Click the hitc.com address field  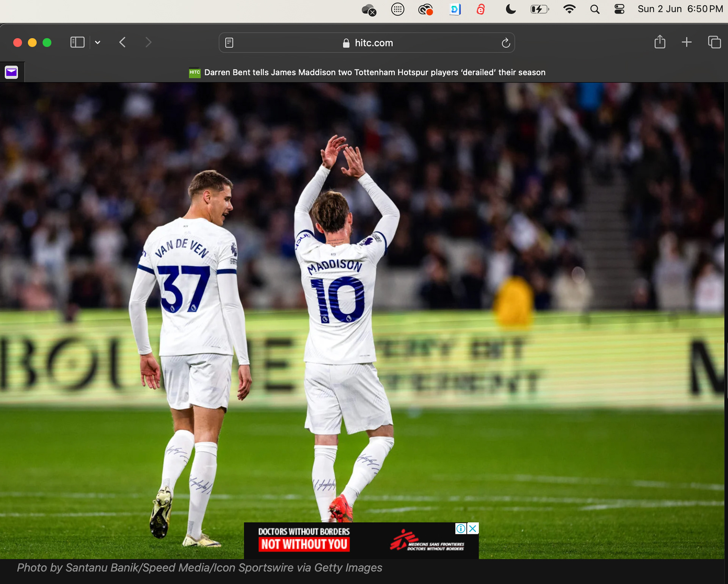pyautogui.click(x=373, y=43)
